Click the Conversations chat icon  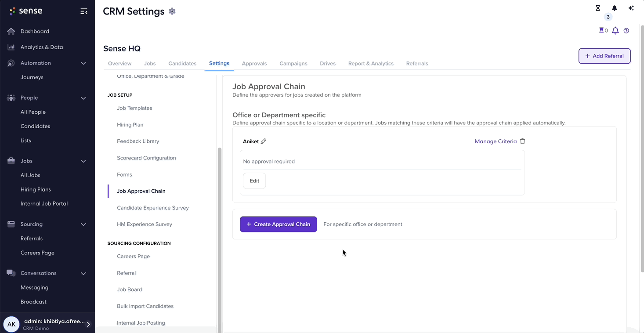tap(11, 273)
